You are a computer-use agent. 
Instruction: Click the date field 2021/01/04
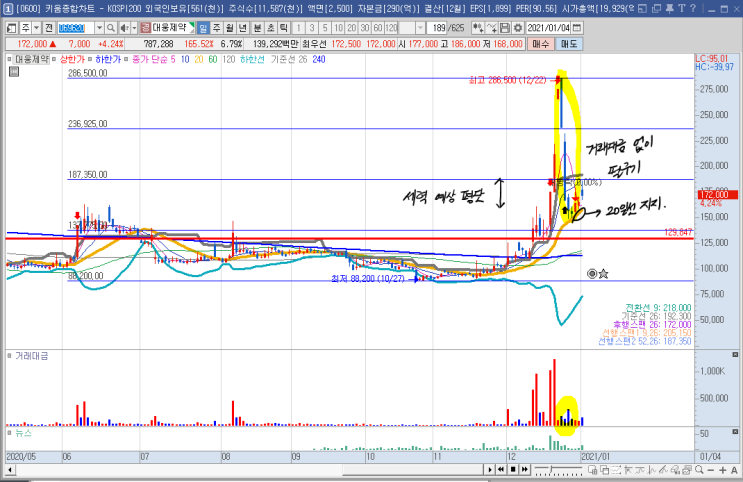pyautogui.click(x=548, y=28)
